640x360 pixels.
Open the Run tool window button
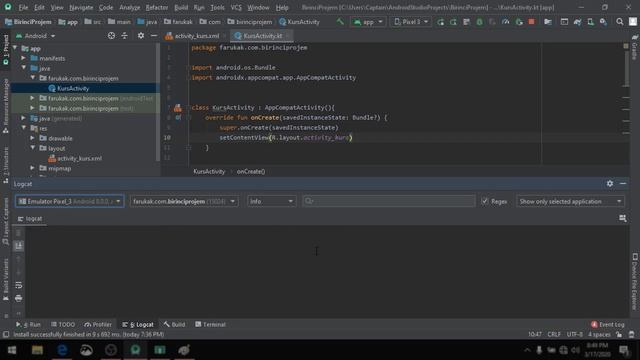click(28, 324)
